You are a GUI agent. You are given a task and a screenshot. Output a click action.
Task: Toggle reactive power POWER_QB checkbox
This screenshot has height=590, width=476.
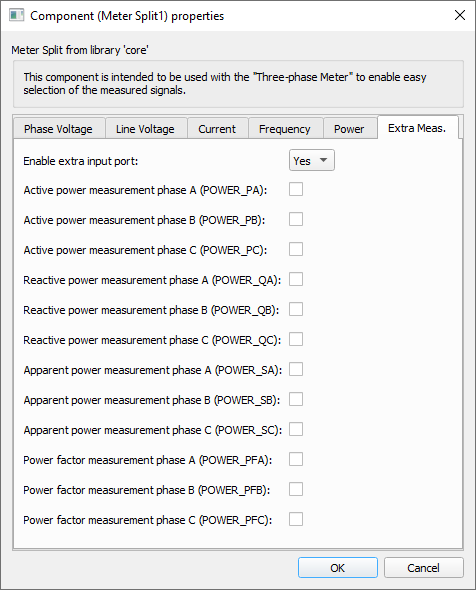click(296, 309)
